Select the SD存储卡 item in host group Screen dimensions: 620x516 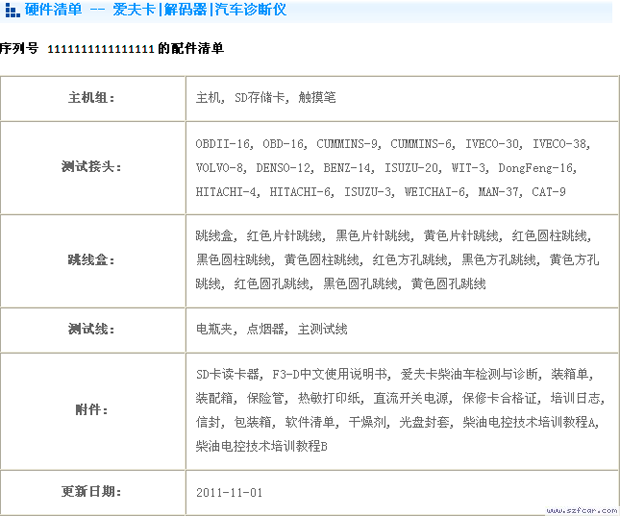tap(260, 98)
